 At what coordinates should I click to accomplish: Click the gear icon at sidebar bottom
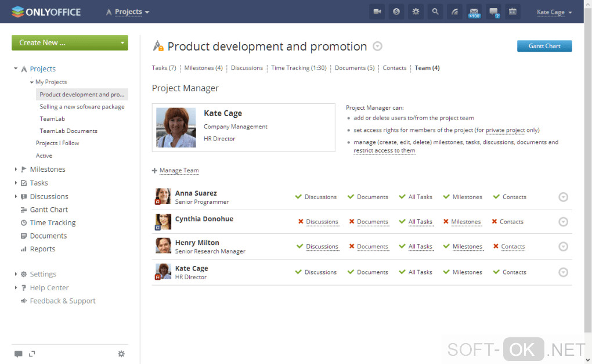click(x=121, y=354)
